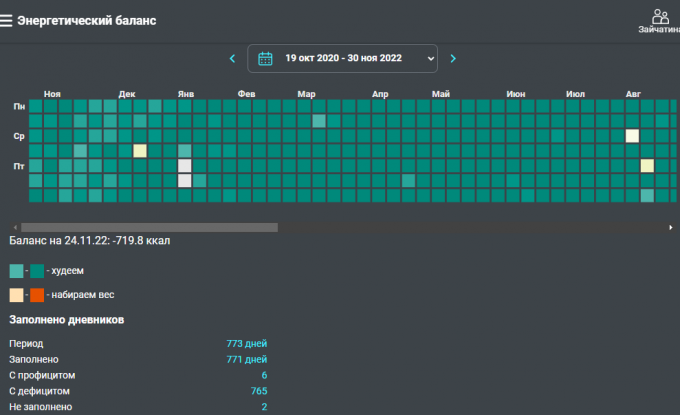
Task: Select the white cell under Янв
Action: (185, 181)
